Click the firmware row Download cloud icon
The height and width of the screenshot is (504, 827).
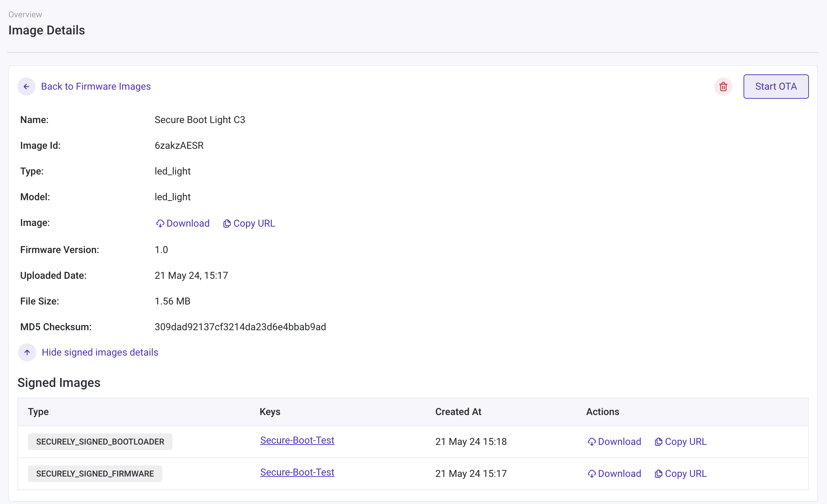(x=592, y=474)
